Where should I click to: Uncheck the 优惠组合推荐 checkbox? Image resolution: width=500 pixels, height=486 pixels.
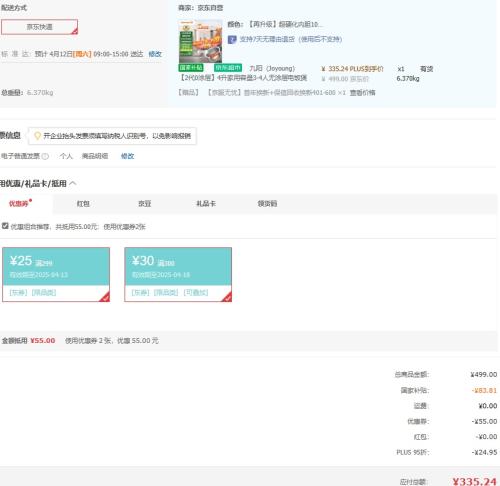pyautogui.click(x=5, y=226)
